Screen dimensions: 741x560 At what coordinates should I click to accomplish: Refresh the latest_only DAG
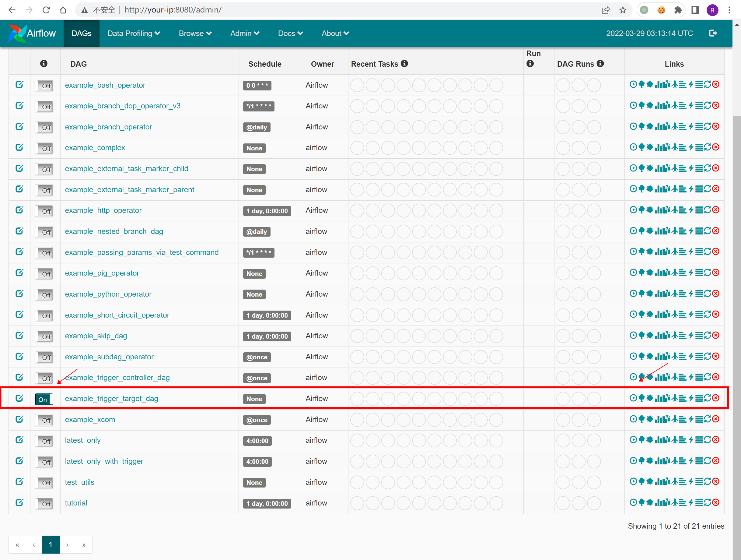tap(707, 440)
